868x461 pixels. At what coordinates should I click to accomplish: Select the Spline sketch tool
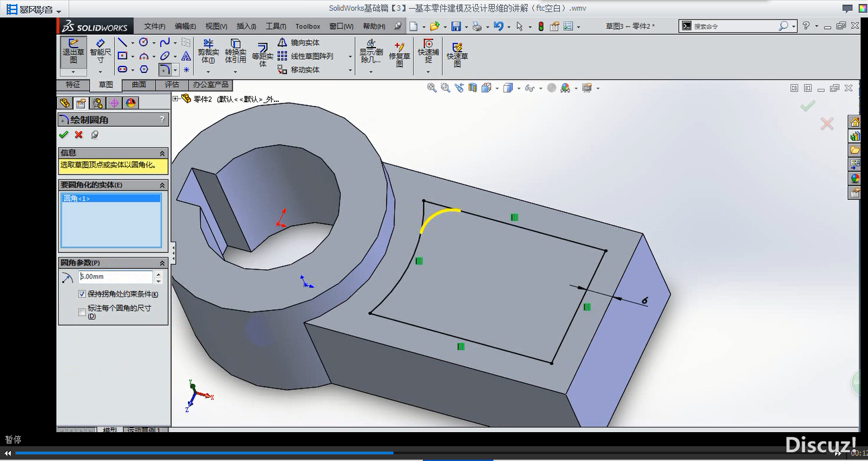(164, 42)
